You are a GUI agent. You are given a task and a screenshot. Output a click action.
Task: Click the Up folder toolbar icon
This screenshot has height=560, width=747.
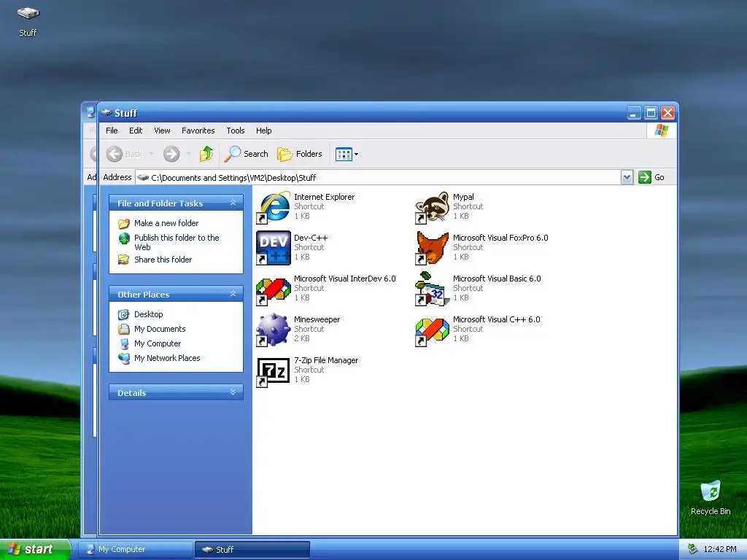pyautogui.click(x=206, y=154)
